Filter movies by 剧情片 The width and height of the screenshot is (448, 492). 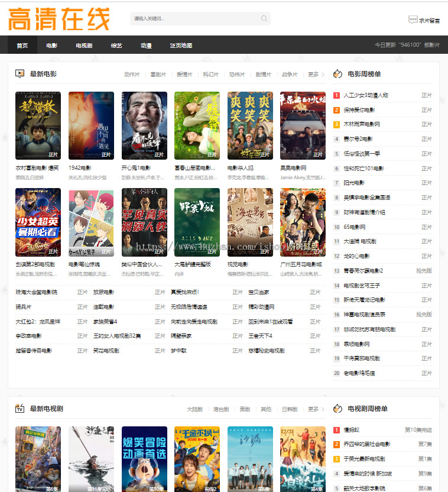264,75
